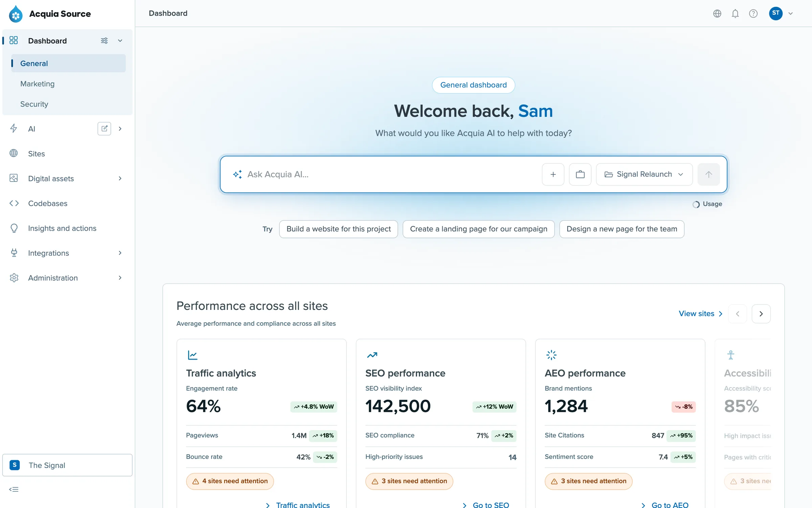Screen dimensions: 812x508
Task: Expand the AI menu chevron
Action: (x=120, y=129)
